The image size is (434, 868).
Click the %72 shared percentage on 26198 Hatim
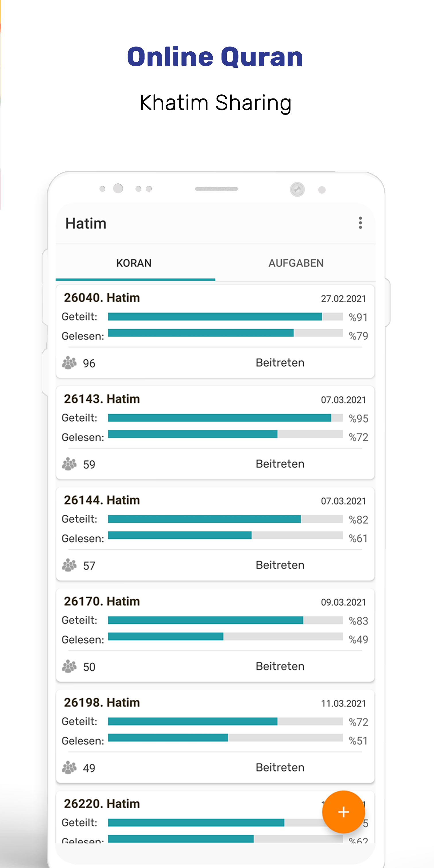(358, 722)
